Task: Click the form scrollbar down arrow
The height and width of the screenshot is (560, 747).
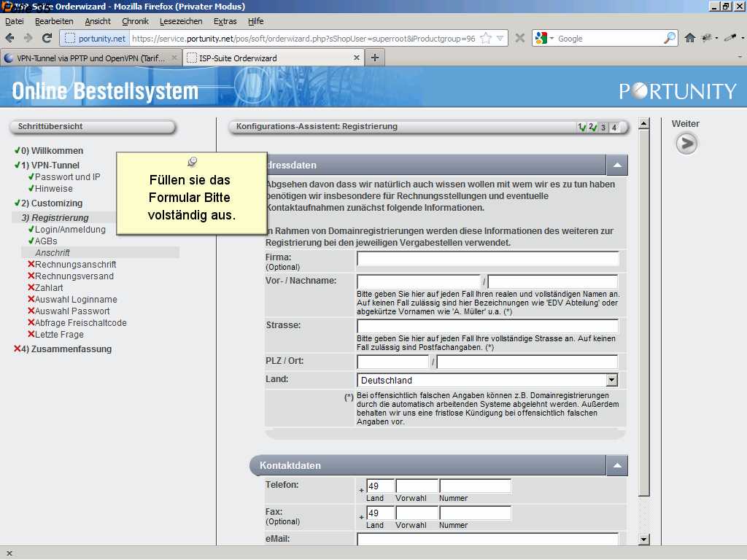Action: coord(643,539)
